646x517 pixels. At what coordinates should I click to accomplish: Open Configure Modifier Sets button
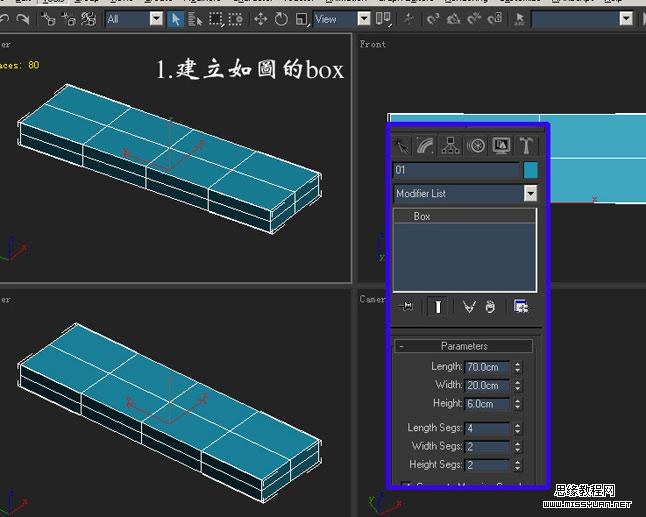[x=521, y=306]
